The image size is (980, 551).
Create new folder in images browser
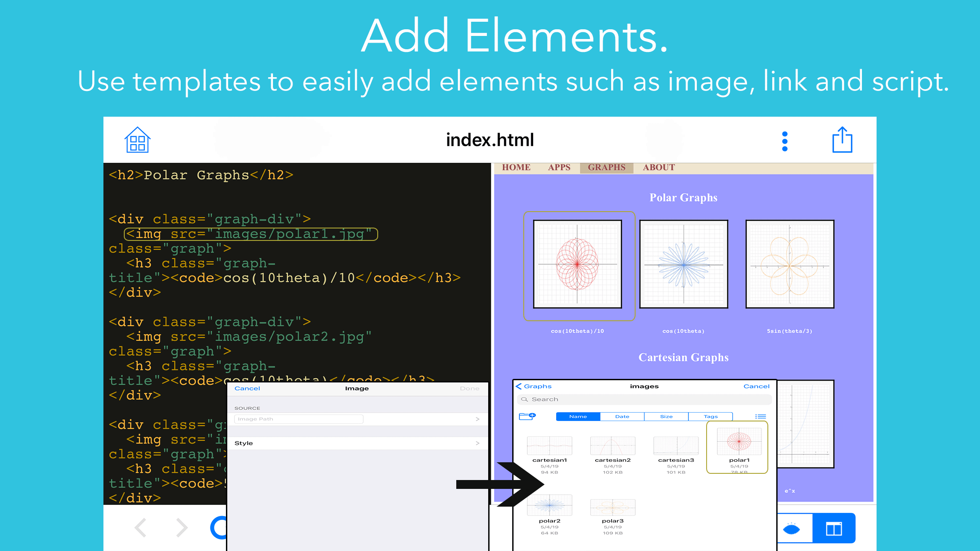[x=527, y=416]
